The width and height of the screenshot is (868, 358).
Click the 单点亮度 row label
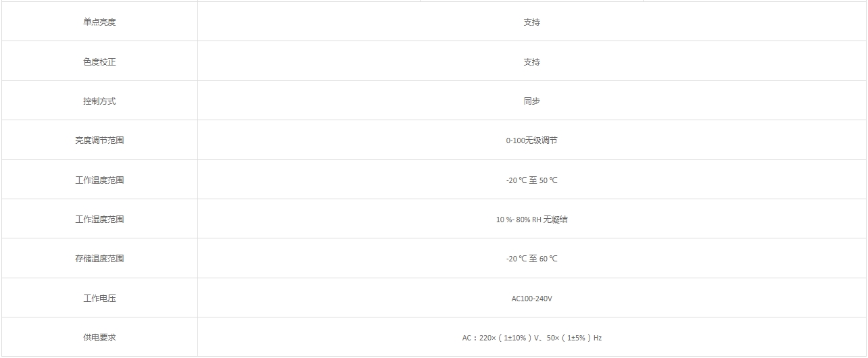tap(99, 22)
